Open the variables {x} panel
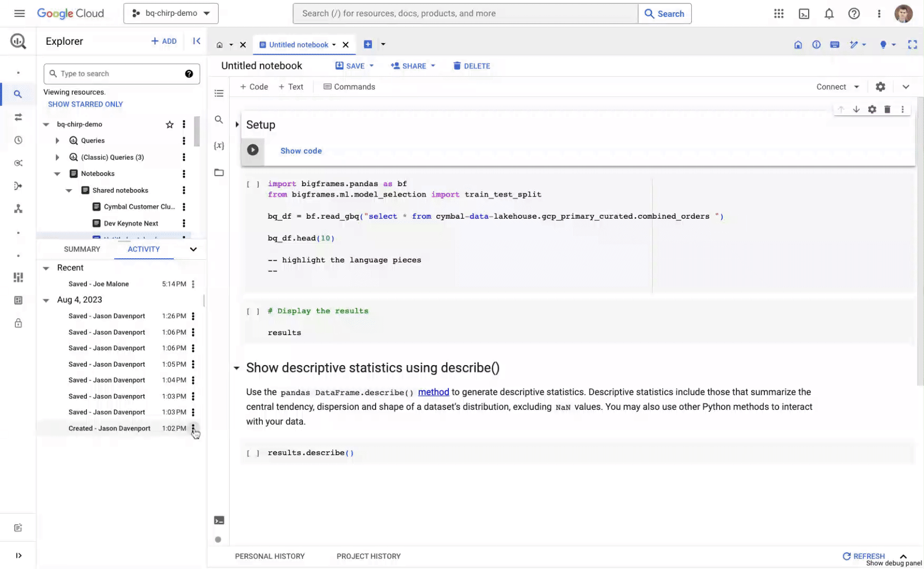Screen dimensions: 924x569 tap(219, 145)
